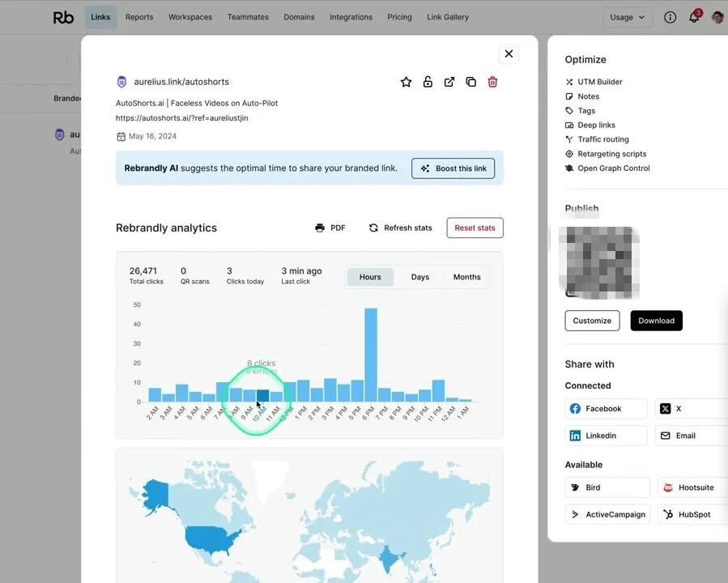Open UTM Builder option
728x583 pixels.
click(599, 82)
